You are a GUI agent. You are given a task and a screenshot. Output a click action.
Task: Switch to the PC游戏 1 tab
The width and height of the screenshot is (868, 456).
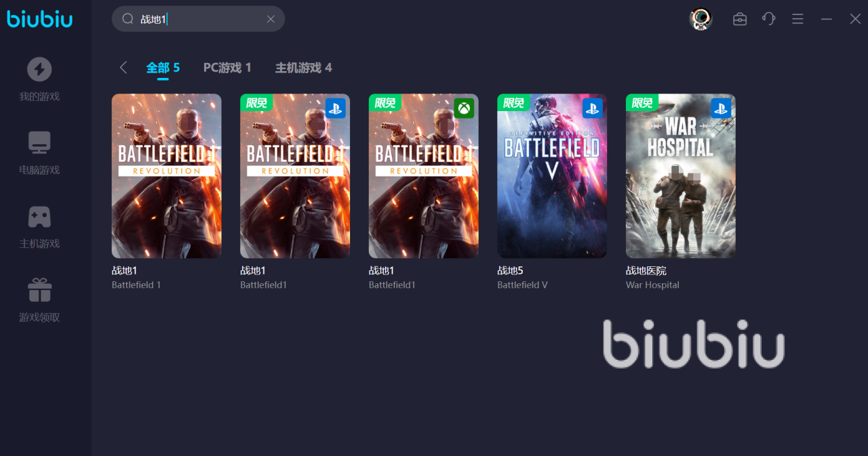click(x=227, y=68)
